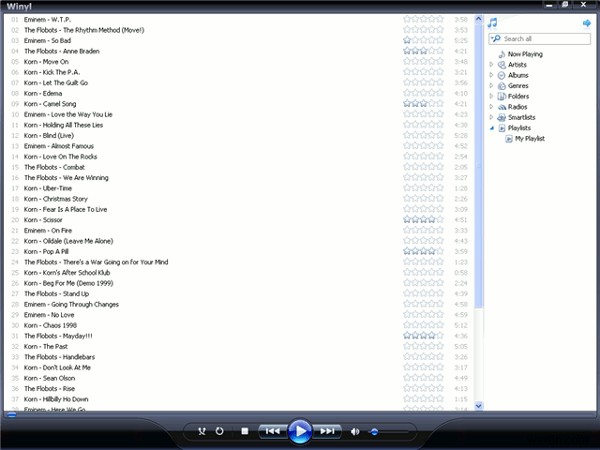Click the Albums disc icon
Screen dimensions: 600x450
pos(502,75)
